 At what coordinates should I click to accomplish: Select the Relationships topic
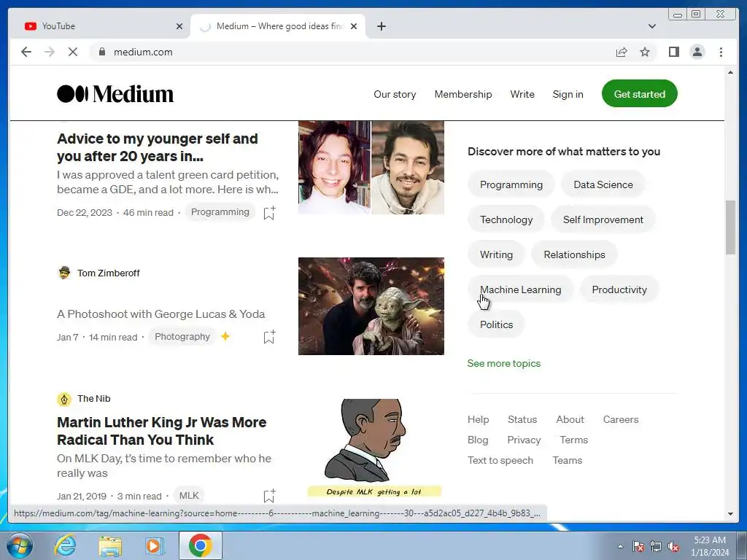(574, 254)
